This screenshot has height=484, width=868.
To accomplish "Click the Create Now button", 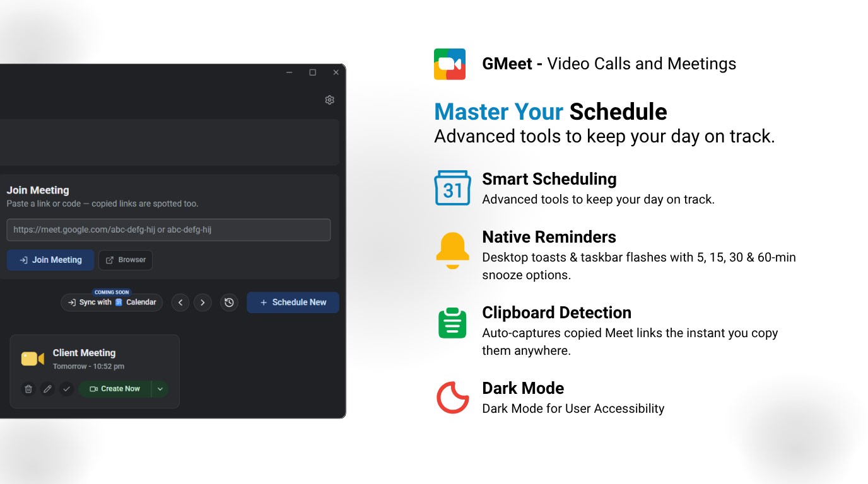I will 115,389.
